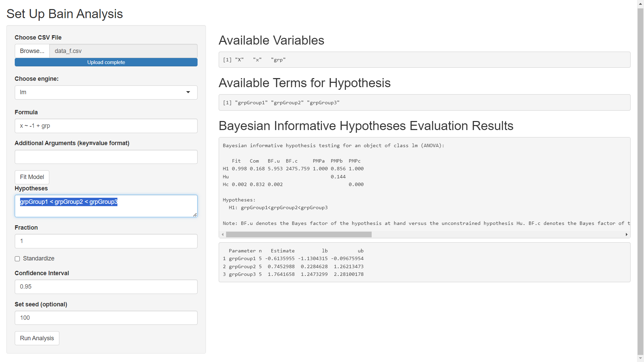The height and width of the screenshot is (362, 644).
Task: Click the Fraction input field
Action: 106,241
